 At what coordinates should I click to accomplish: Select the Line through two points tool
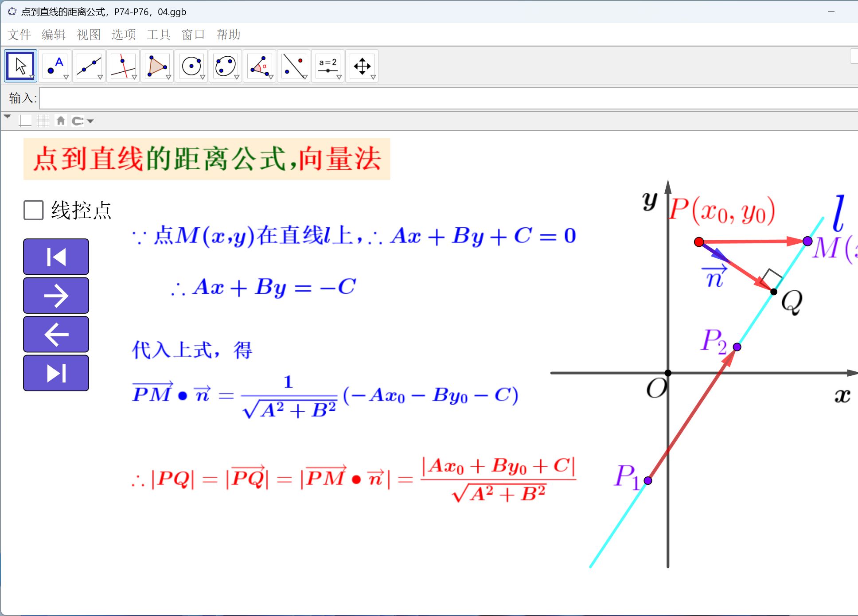[89, 66]
